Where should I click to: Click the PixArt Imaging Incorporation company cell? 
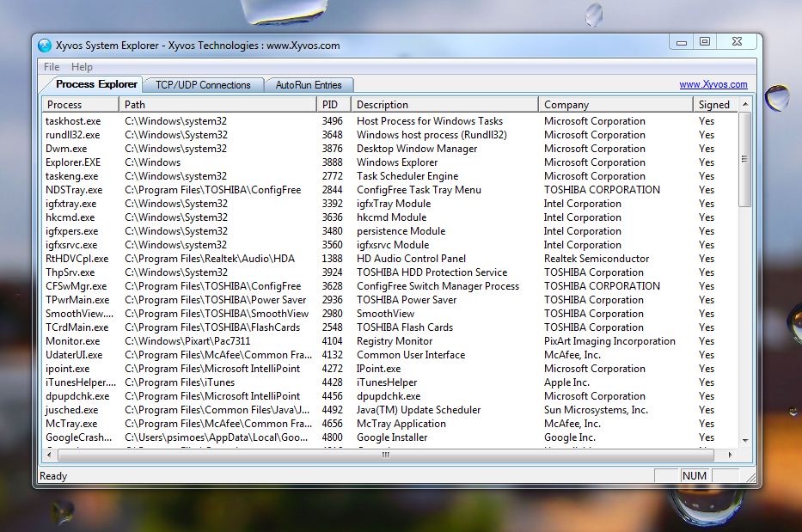(609, 341)
